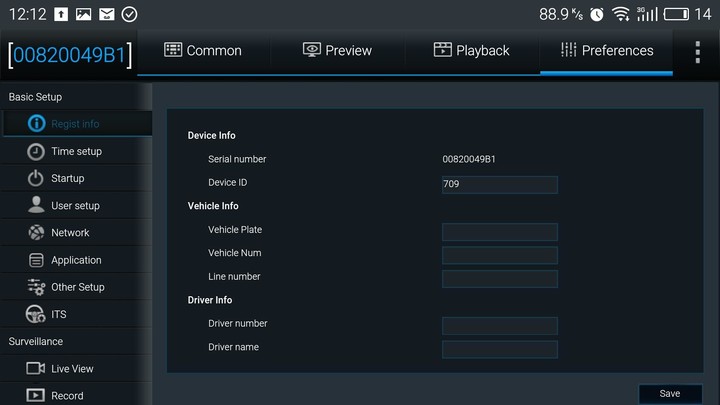Focus the Driver number input field
Screen dimensions: 720x405
(x=500, y=326)
